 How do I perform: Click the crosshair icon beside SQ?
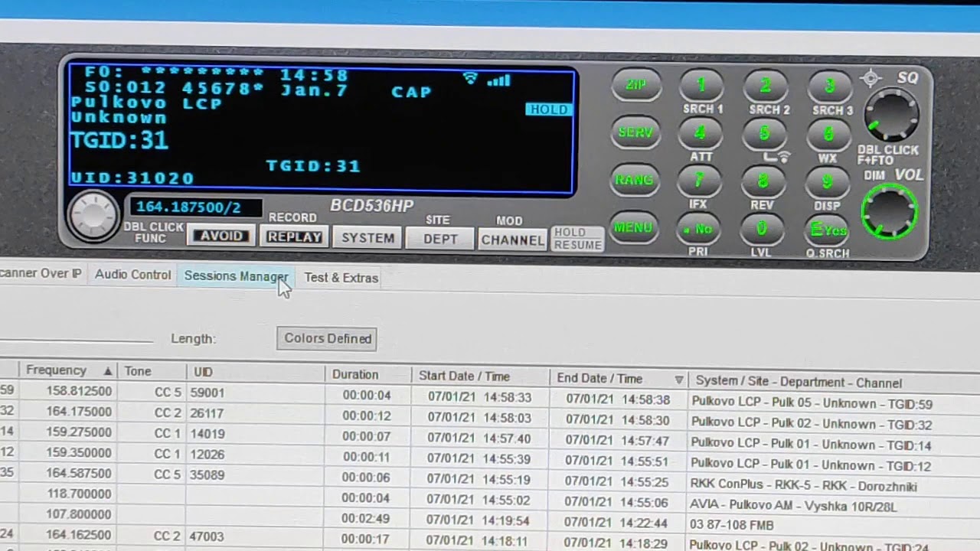(871, 78)
